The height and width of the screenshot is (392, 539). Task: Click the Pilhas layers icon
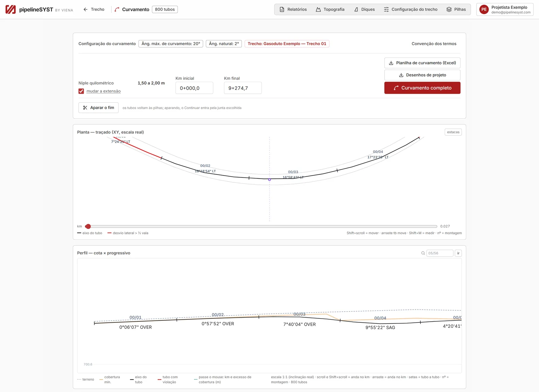pos(449,9)
